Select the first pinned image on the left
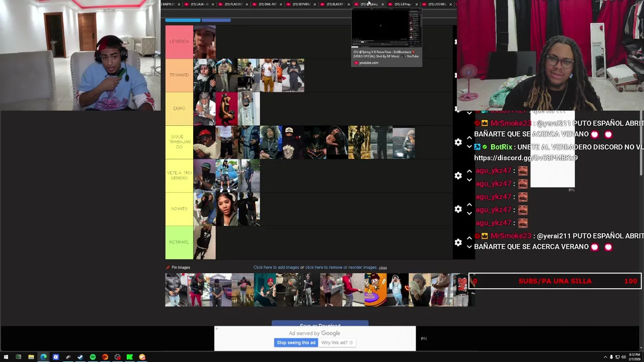 point(176,290)
